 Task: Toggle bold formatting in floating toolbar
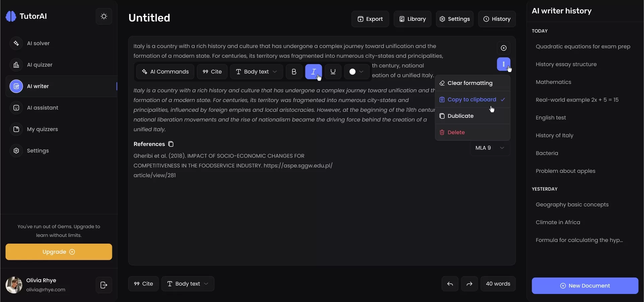click(294, 72)
